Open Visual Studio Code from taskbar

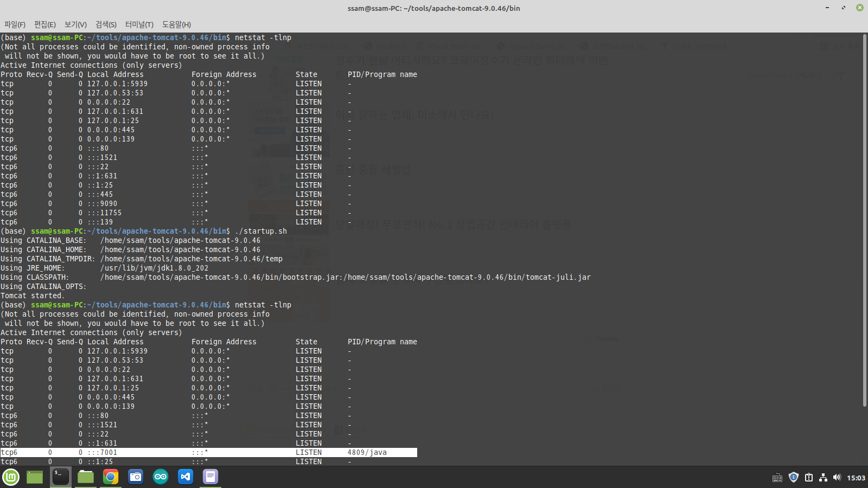pyautogui.click(x=186, y=477)
